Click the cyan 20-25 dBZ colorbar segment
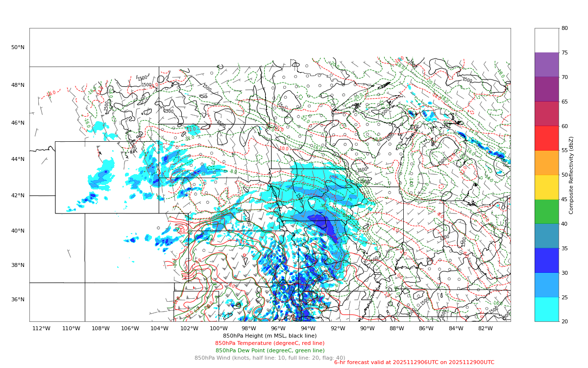 click(546, 309)
